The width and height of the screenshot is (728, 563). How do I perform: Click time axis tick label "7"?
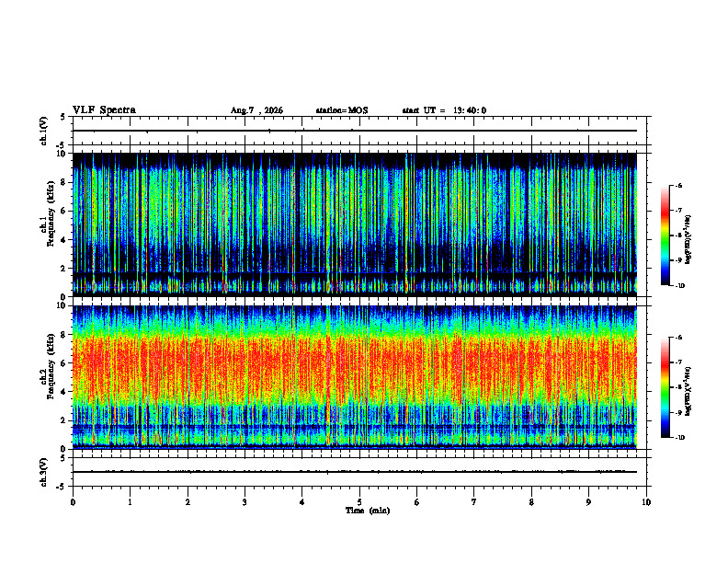(x=474, y=502)
